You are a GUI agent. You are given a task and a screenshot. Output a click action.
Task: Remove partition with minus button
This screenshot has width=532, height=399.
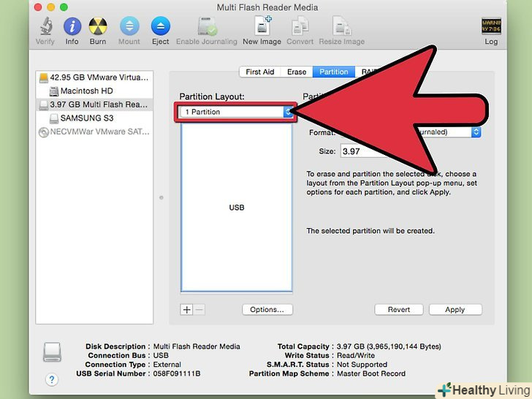(199, 309)
